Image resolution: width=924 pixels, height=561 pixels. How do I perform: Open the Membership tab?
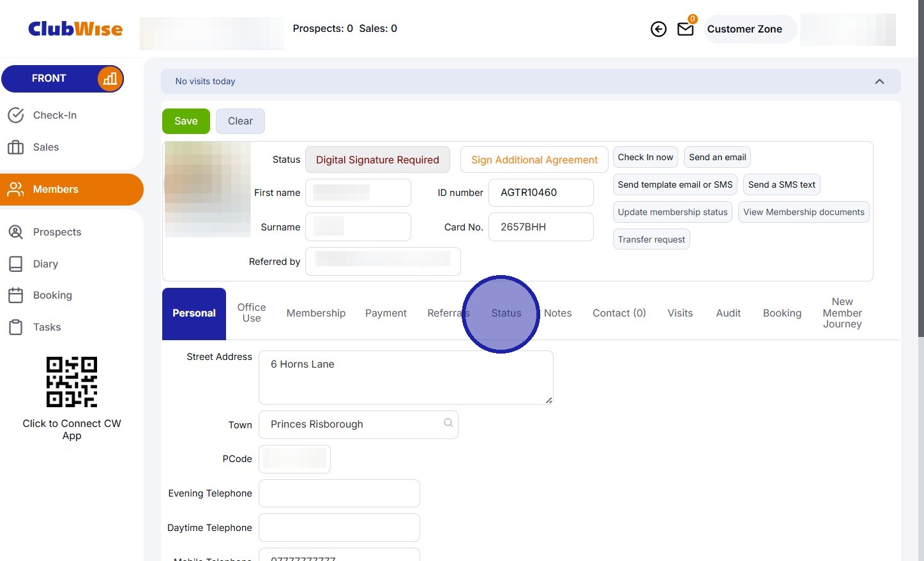click(316, 313)
